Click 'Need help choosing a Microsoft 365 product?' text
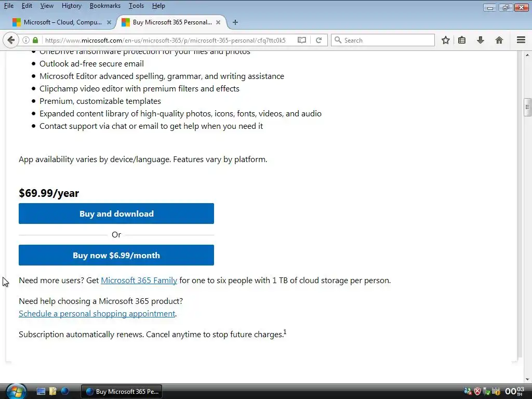 pos(101,301)
